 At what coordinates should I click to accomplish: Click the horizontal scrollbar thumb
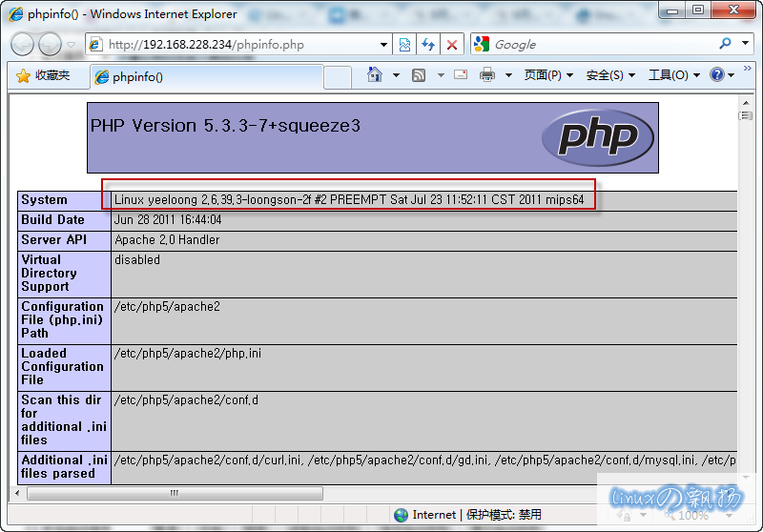pyautogui.click(x=175, y=493)
